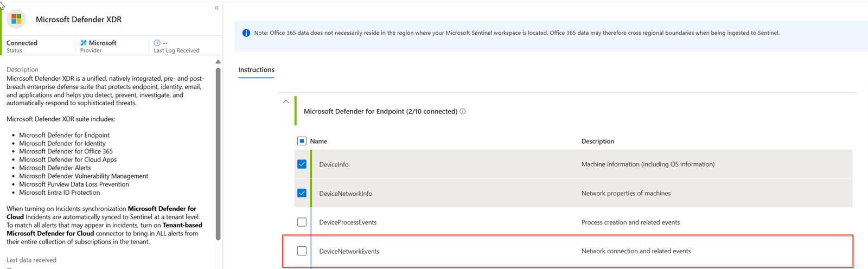Uncheck the DeviceNetworkInfo checkbox
This screenshot has width=868, height=269.
(302, 193)
